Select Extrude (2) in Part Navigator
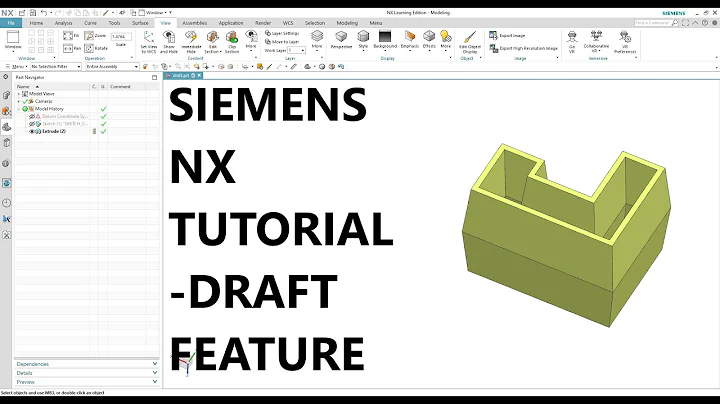This screenshot has height=404, width=720. point(54,131)
